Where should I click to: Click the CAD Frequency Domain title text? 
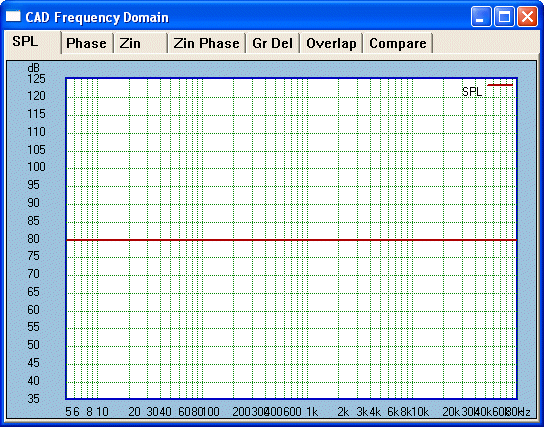pyautogui.click(x=97, y=17)
